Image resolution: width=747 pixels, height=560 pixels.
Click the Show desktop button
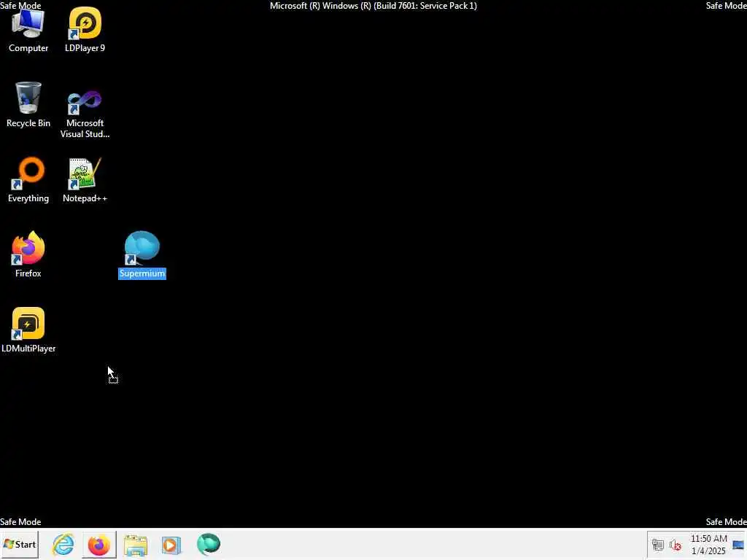pyautogui.click(x=738, y=545)
